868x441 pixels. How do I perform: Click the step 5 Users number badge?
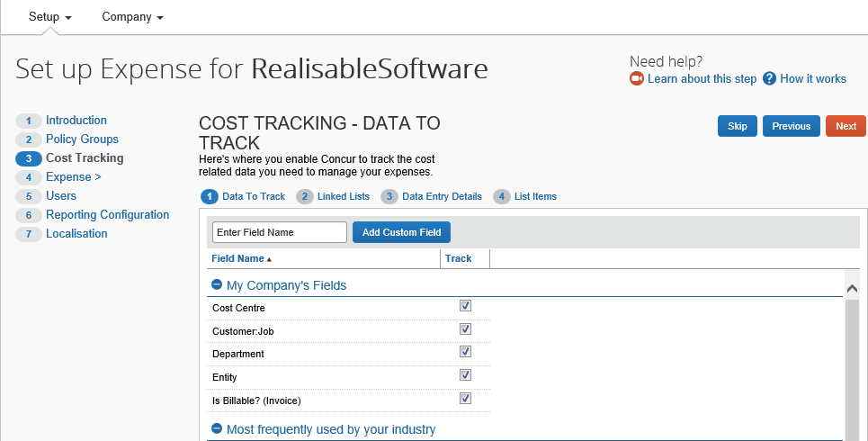tap(29, 196)
